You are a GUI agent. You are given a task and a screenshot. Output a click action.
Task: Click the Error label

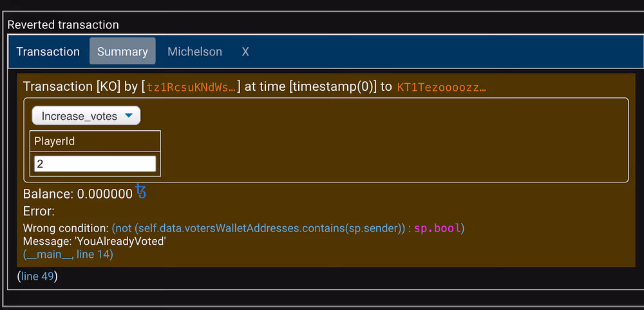(x=39, y=211)
